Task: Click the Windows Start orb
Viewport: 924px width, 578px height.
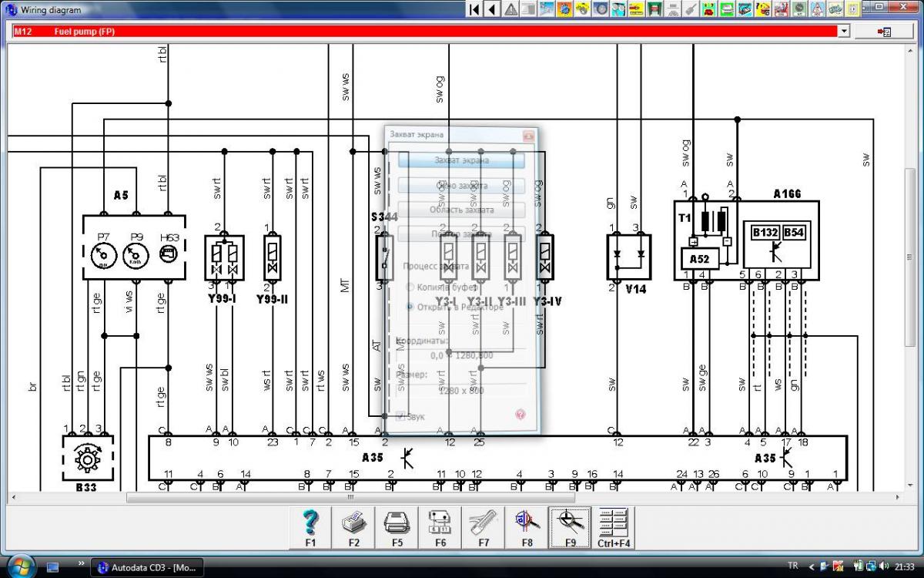Action: pyautogui.click(x=21, y=566)
